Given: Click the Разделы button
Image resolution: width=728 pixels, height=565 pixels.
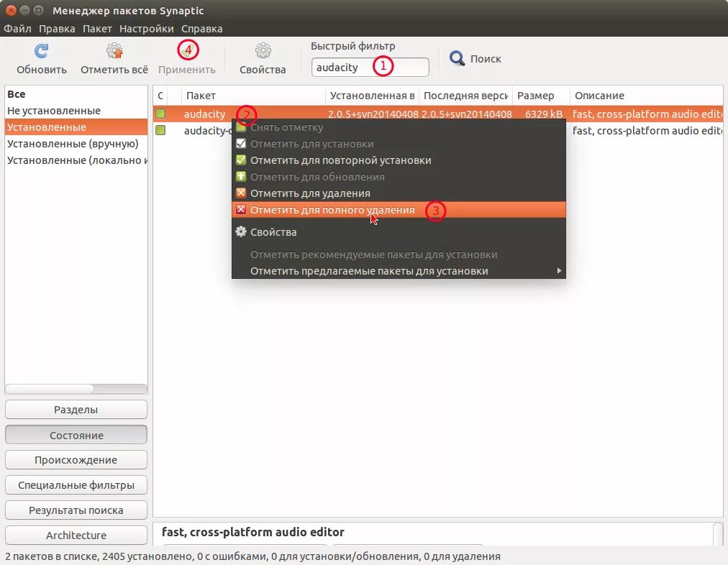Looking at the screenshot, I should coord(76,410).
